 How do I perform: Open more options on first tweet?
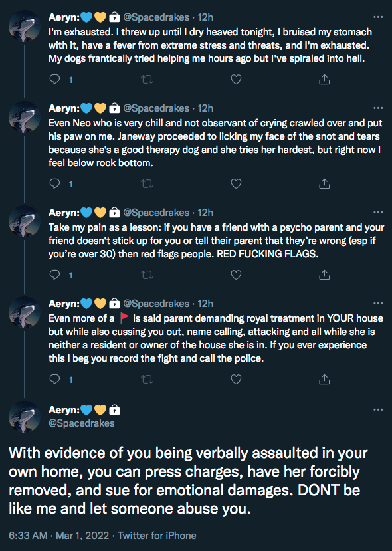pos(378,17)
